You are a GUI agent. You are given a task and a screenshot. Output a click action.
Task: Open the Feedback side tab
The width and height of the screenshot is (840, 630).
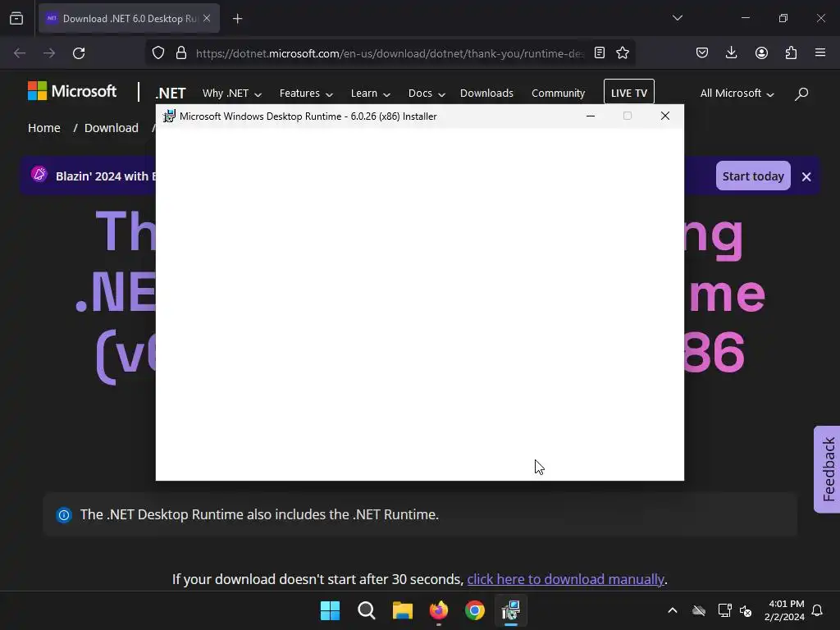tap(827, 469)
